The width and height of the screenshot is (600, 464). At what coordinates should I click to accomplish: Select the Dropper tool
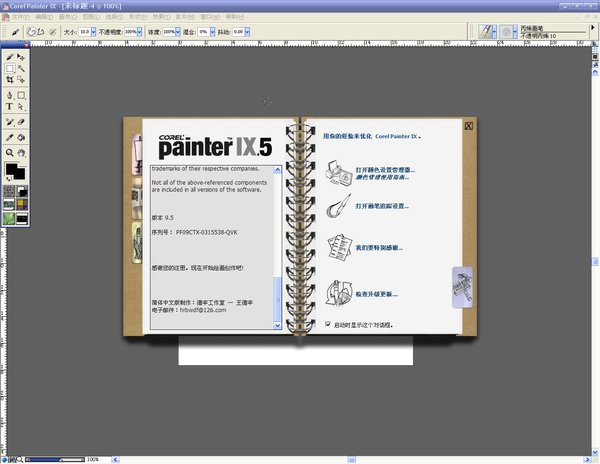coord(10,137)
